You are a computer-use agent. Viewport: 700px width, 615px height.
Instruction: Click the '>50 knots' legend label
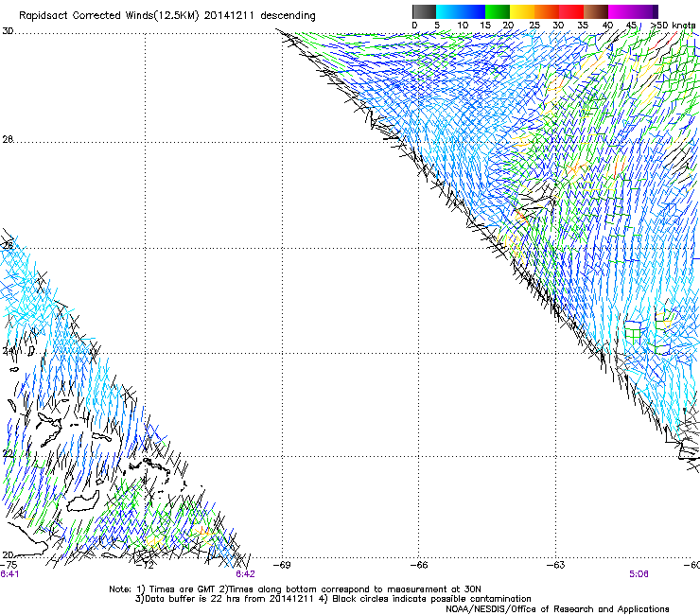[x=673, y=26]
